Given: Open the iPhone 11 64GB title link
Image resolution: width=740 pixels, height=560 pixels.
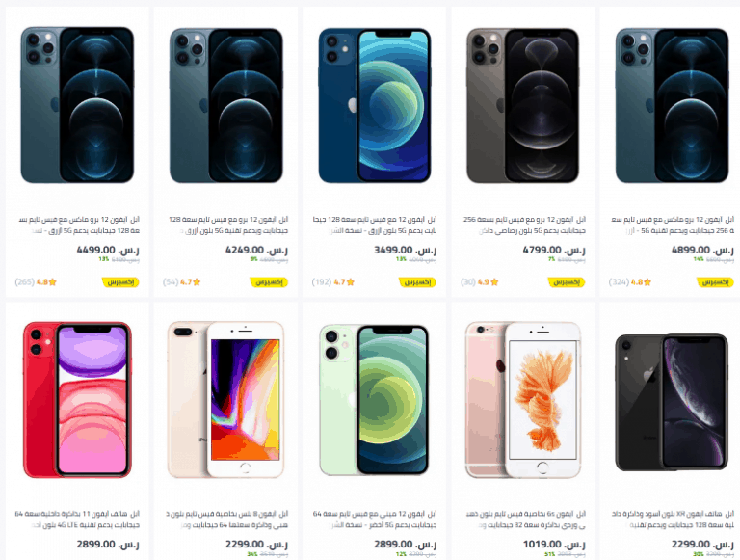Looking at the screenshot, I should [77, 520].
